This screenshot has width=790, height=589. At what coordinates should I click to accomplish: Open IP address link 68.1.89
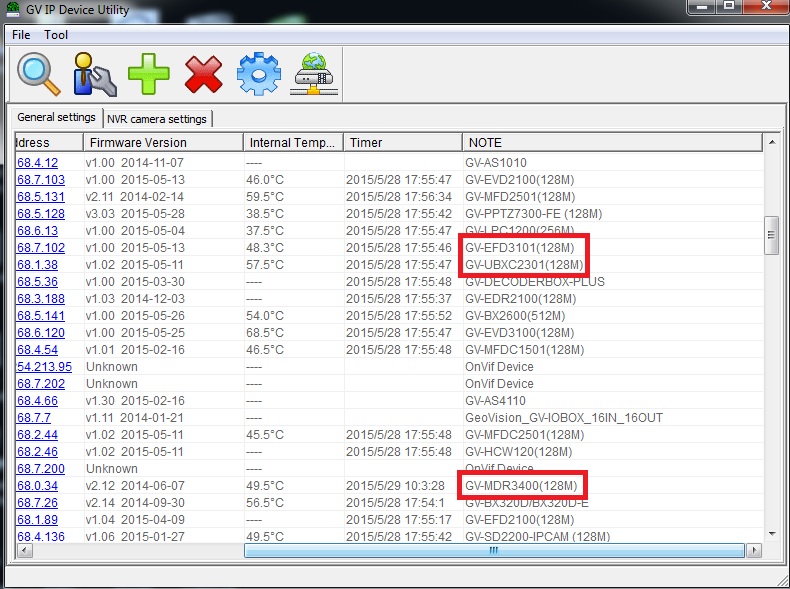(x=37, y=519)
